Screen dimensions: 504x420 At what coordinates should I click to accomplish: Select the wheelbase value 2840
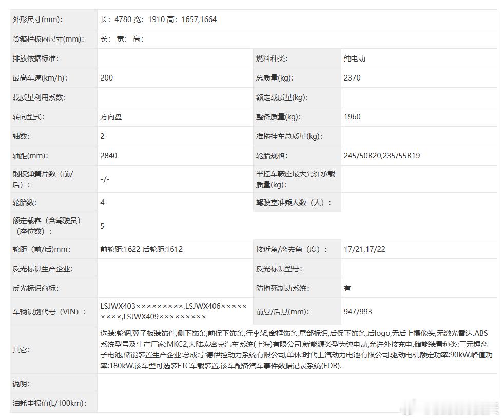(x=109, y=156)
